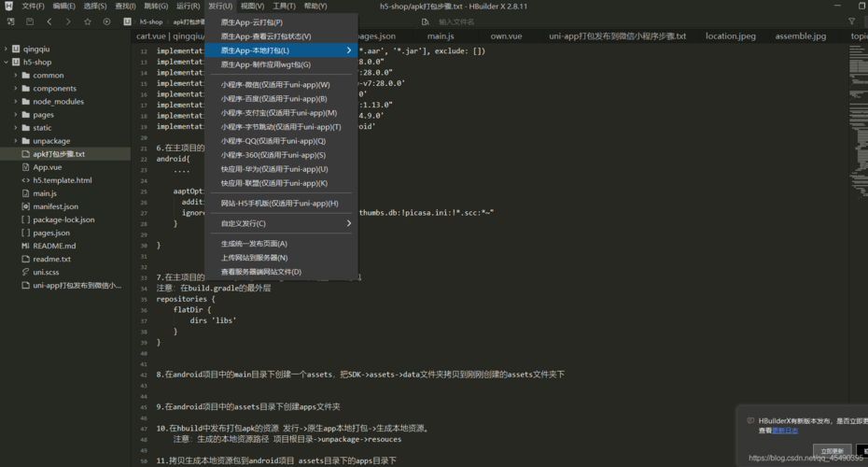
Task: Click the update notification message icon
Action: click(x=750, y=421)
